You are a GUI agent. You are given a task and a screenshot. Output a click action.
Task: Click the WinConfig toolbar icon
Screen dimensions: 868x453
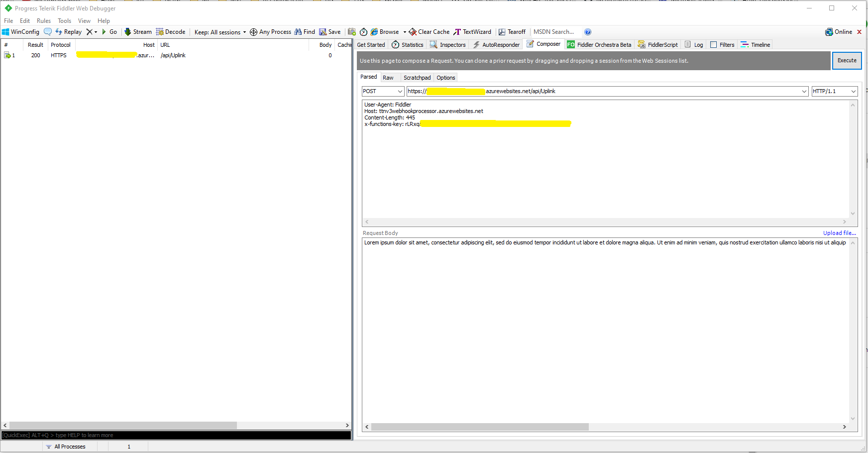20,32
